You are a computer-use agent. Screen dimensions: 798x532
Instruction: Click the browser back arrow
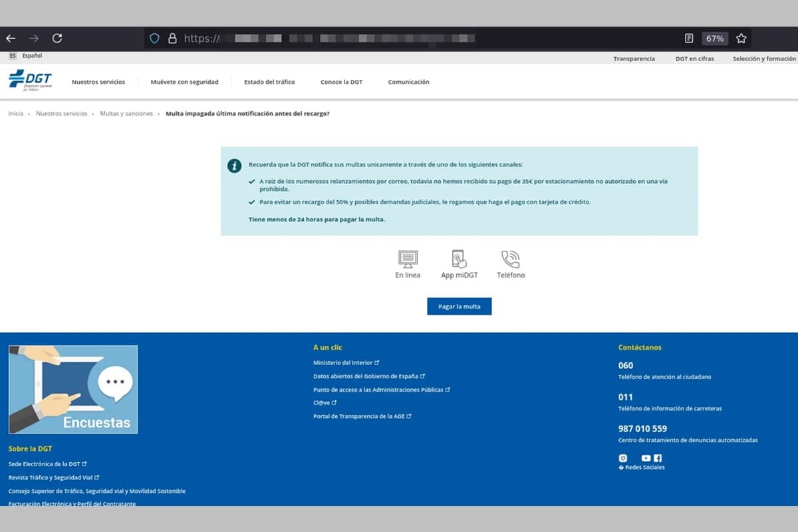pos(11,39)
